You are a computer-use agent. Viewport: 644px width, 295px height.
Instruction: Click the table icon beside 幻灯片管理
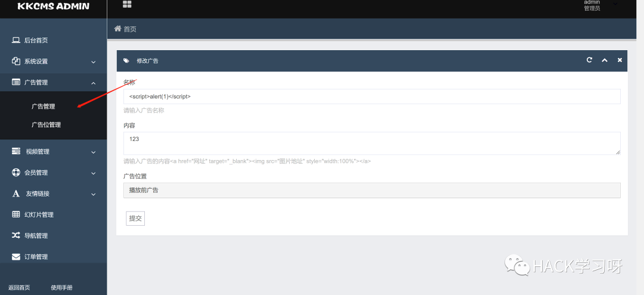coord(16,214)
